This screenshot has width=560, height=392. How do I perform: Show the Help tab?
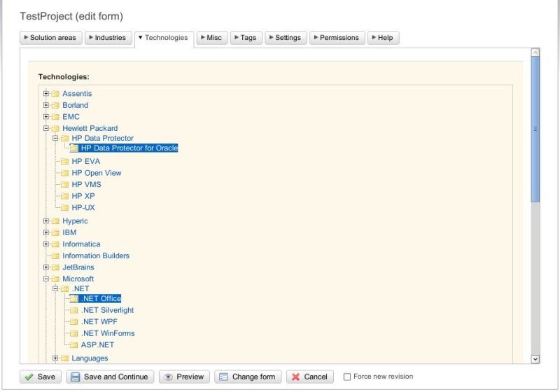(383, 38)
